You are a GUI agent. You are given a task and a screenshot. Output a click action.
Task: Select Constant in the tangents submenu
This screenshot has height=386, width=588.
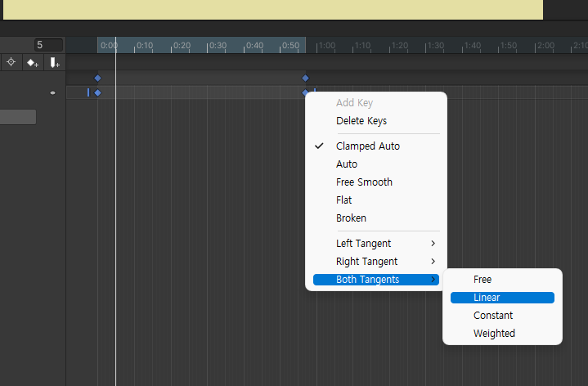(x=493, y=316)
